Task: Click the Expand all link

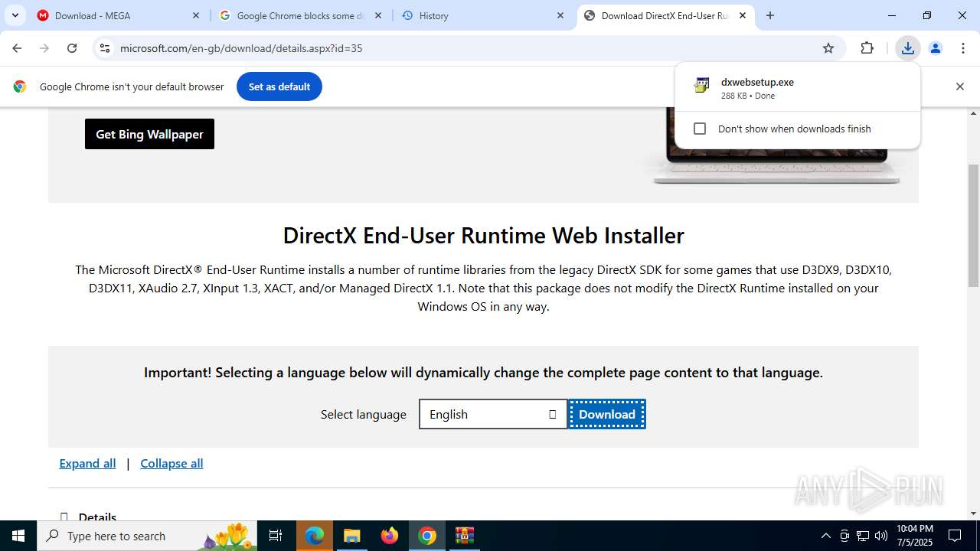Action: 87,463
